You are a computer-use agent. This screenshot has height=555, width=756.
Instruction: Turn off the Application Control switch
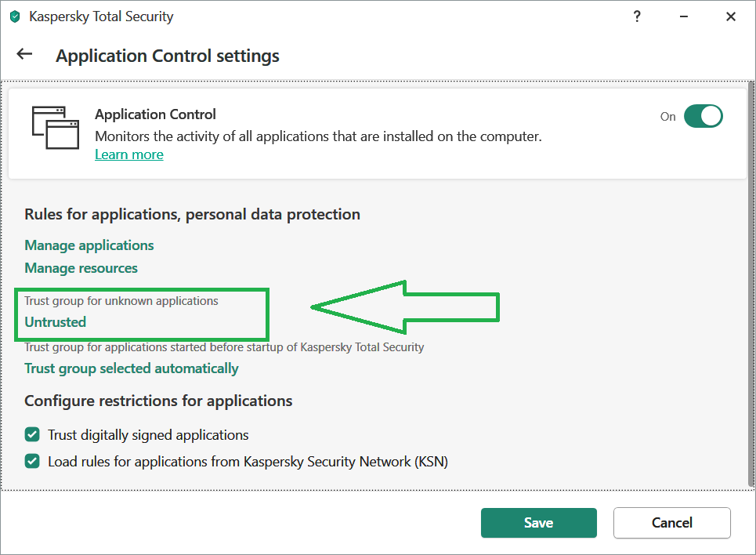[703, 117]
